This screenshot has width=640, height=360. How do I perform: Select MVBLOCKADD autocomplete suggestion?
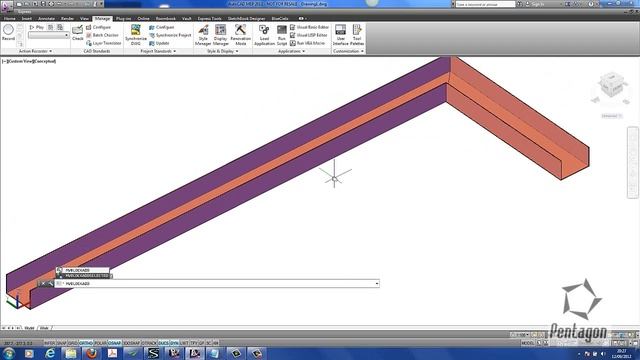[x=83, y=270]
